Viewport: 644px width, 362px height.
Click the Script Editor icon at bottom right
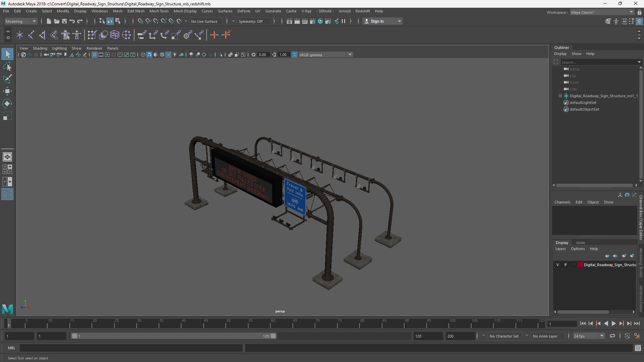point(638,348)
